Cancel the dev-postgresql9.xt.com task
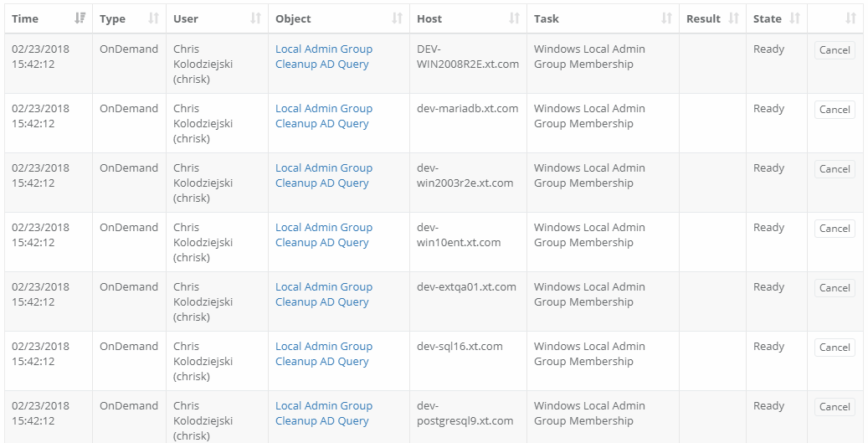868x443 pixels. point(835,407)
